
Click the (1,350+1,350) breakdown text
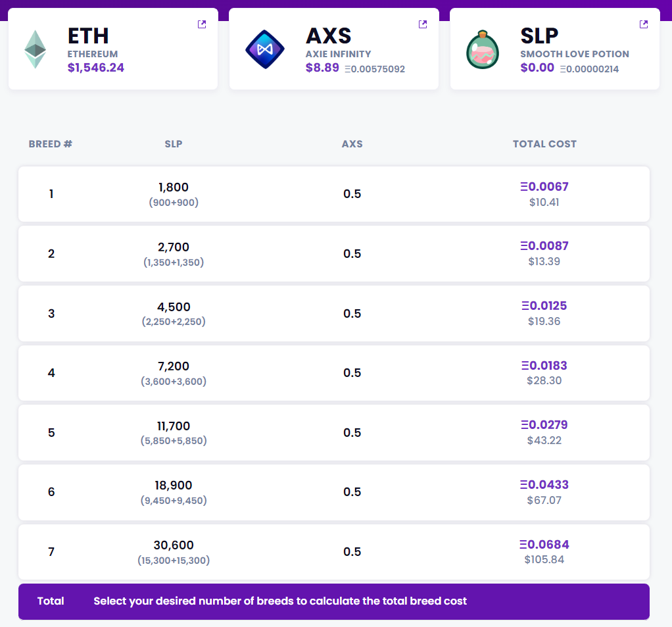click(x=174, y=263)
